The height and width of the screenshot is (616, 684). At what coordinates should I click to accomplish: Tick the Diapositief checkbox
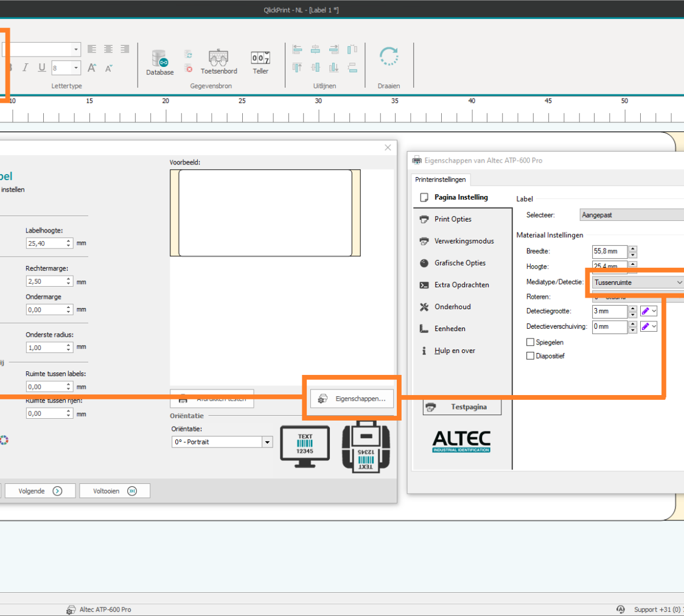[530, 356]
